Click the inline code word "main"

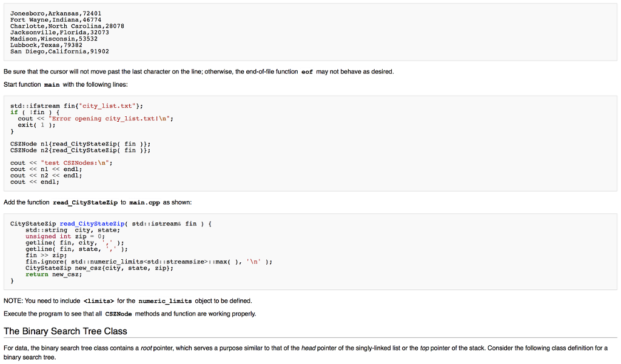(x=52, y=85)
